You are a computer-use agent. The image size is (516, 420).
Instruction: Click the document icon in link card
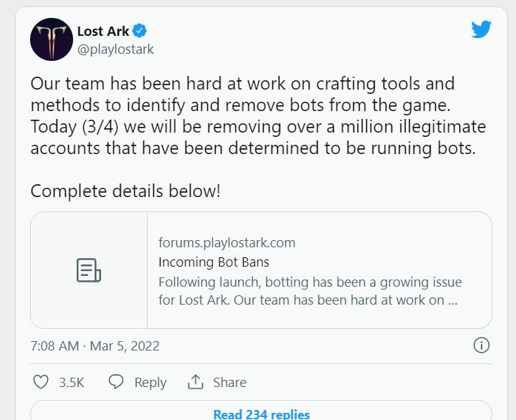[x=89, y=270]
